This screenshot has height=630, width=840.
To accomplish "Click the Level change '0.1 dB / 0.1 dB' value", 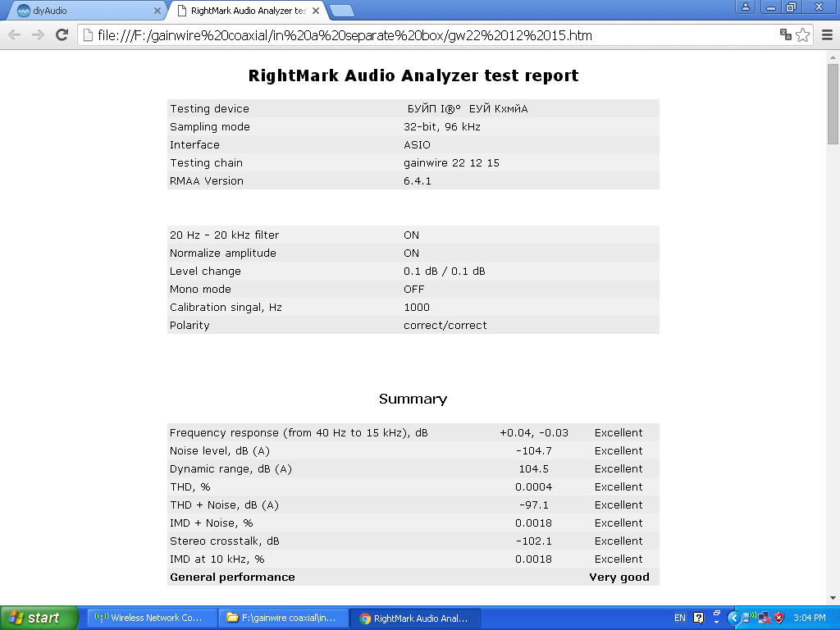I will tap(444, 271).
